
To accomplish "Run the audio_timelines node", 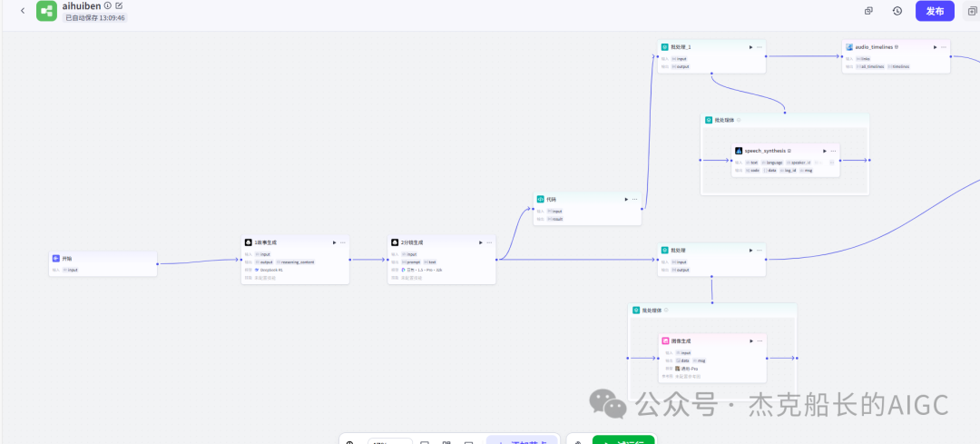I will pyautogui.click(x=936, y=47).
